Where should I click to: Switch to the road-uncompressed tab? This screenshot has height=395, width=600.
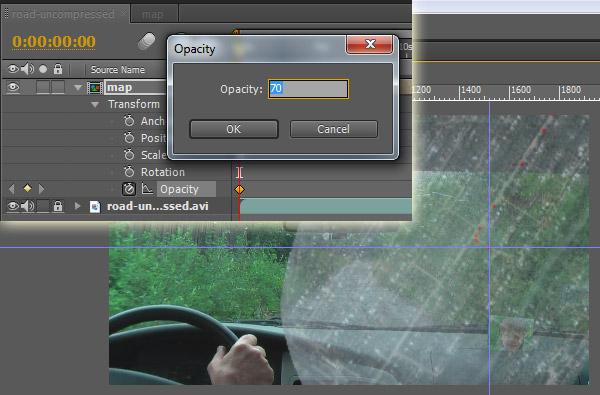(64, 15)
